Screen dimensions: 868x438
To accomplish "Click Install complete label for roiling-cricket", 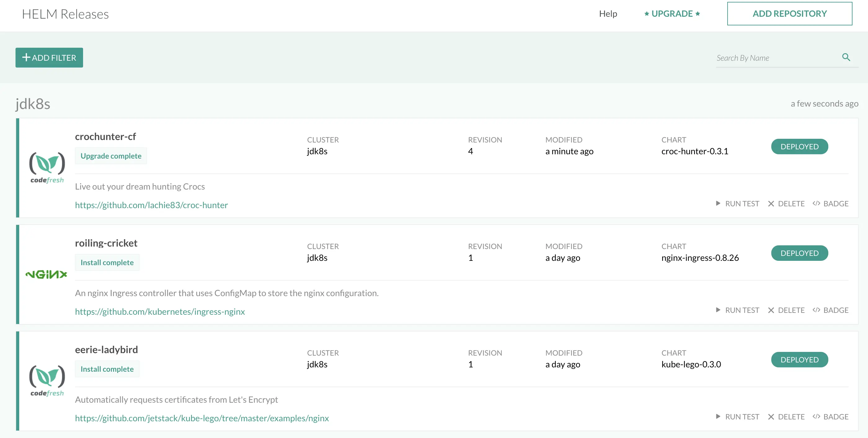I will pyautogui.click(x=107, y=262).
